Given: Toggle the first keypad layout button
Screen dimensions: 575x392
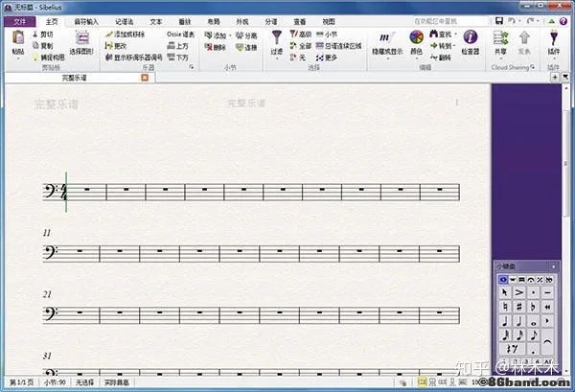Looking at the screenshot, I should click(503, 278).
